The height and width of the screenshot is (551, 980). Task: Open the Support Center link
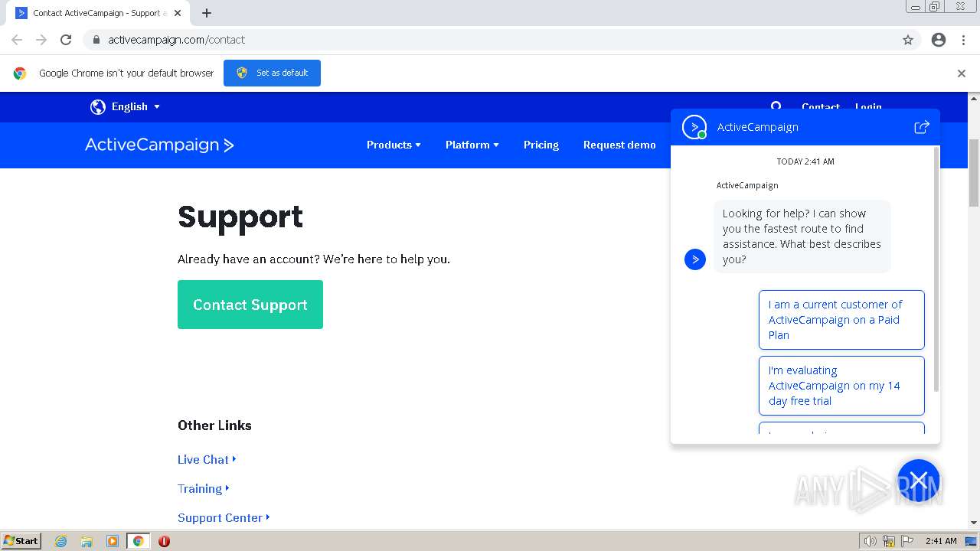[x=224, y=517]
